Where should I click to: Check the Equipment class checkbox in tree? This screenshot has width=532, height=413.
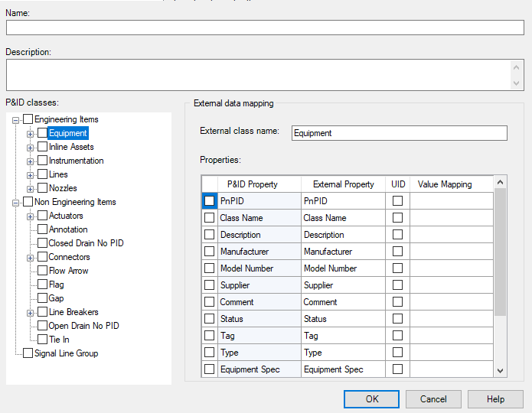point(42,133)
